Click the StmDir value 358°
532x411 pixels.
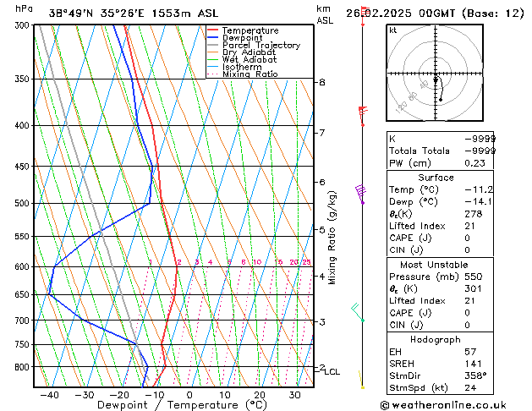tap(475, 376)
